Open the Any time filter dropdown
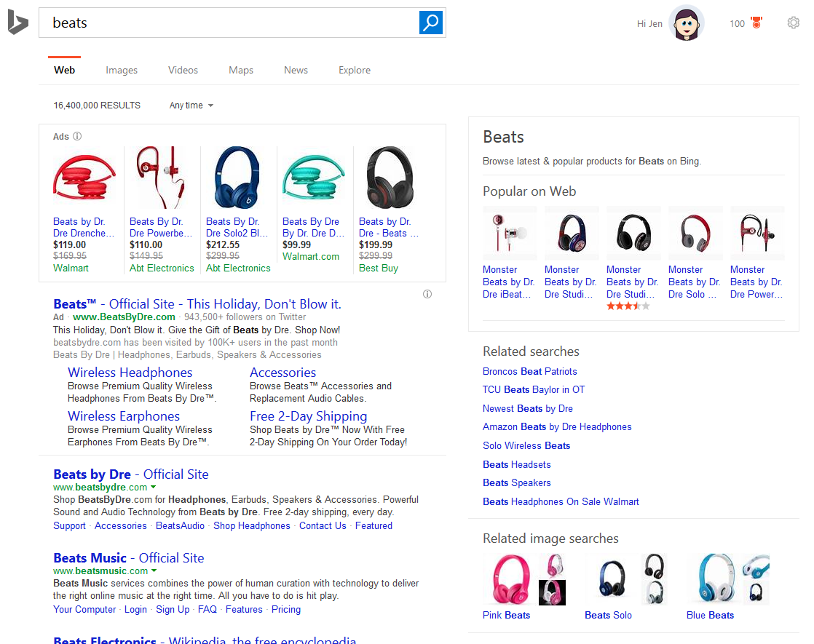Image resolution: width=814 pixels, height=644 pixels. [x=191, y=106]
